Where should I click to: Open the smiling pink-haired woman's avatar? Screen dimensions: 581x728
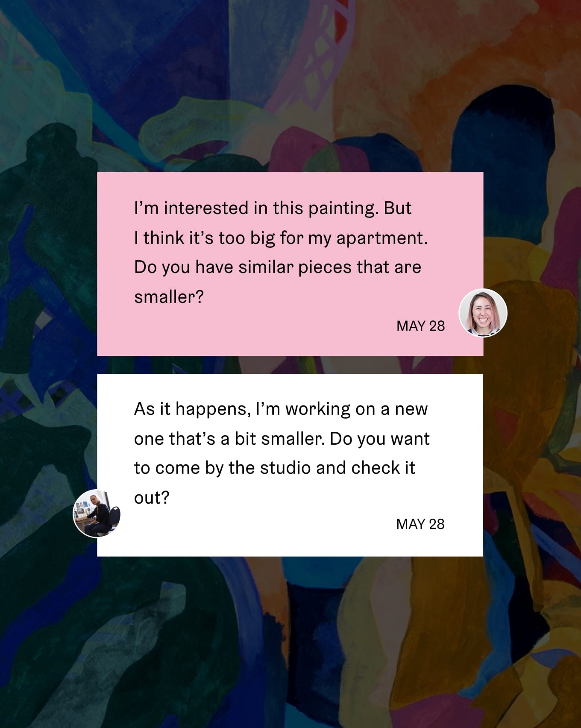coord(483,313)
